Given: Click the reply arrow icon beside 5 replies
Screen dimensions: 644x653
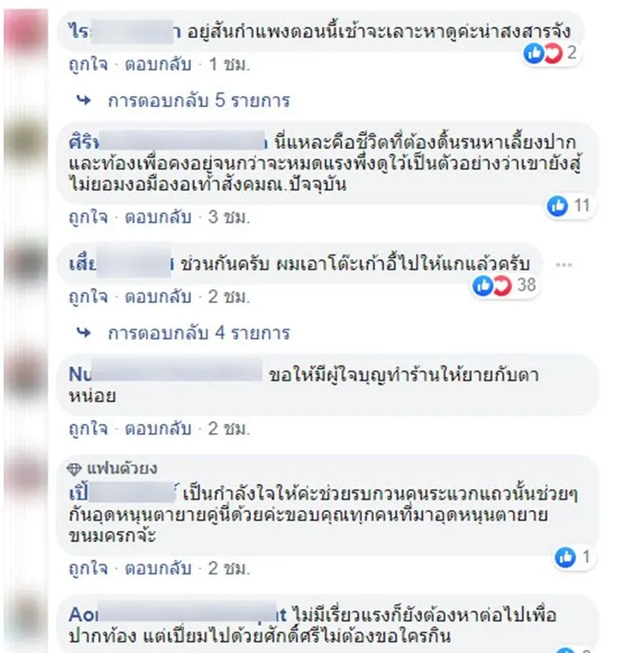Looking at the screenshot, I should (84, 101).
